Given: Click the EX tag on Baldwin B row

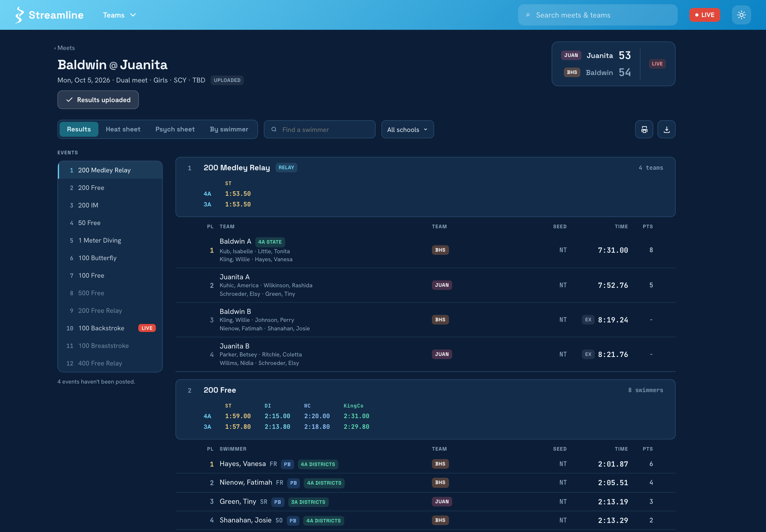Looking at the screenshot, I should point(588,320).
